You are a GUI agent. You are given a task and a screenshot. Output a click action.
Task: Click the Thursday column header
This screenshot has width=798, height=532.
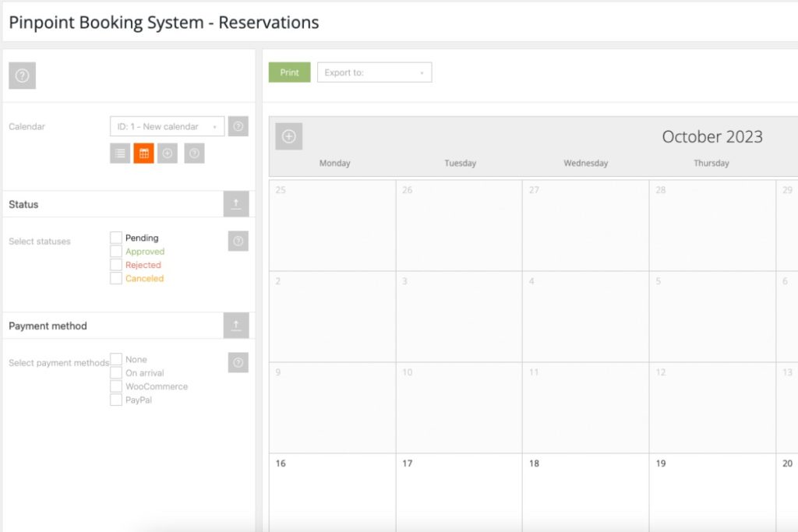(711, 163)
